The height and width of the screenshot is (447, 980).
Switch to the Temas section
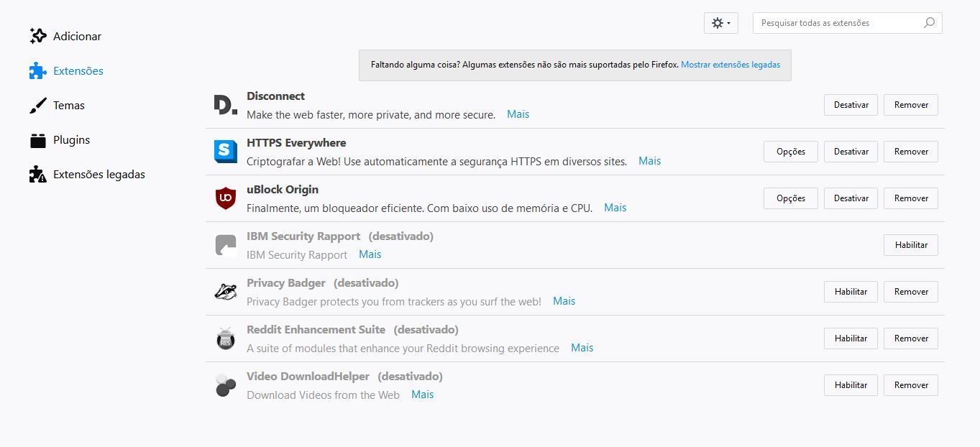[68, 106]
